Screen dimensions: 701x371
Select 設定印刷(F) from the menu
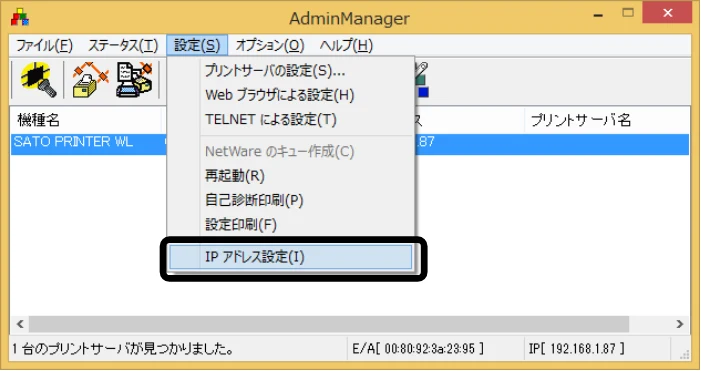point(291,224)
